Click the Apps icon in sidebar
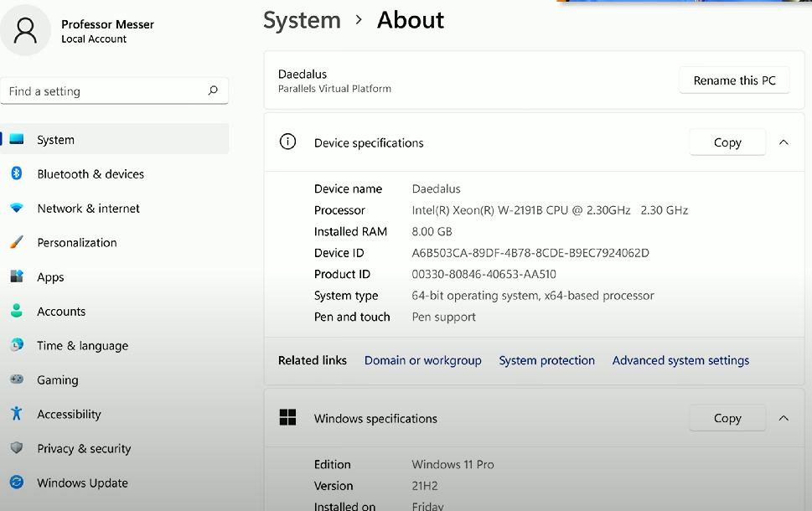The image size is (812, 511). (17, 276)
